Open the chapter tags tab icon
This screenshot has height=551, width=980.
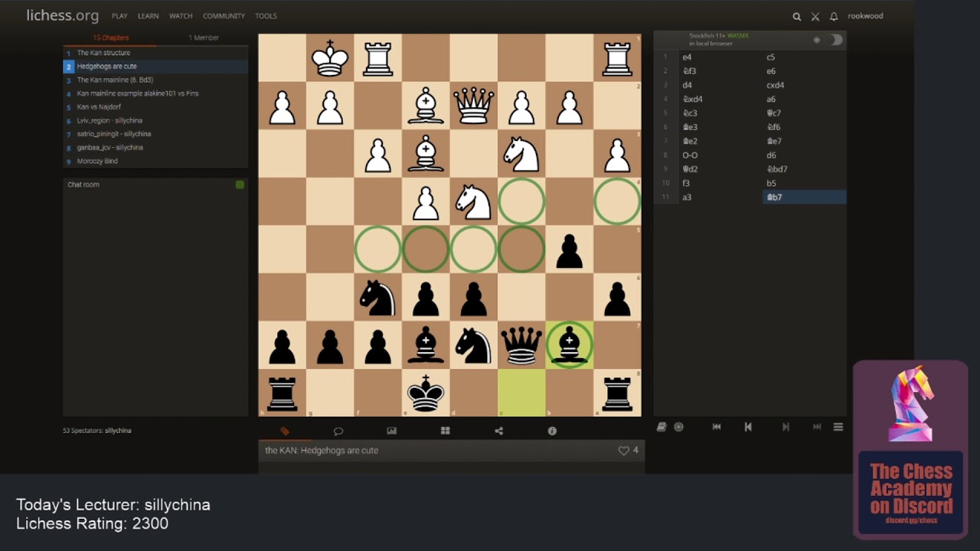[285, 431]
